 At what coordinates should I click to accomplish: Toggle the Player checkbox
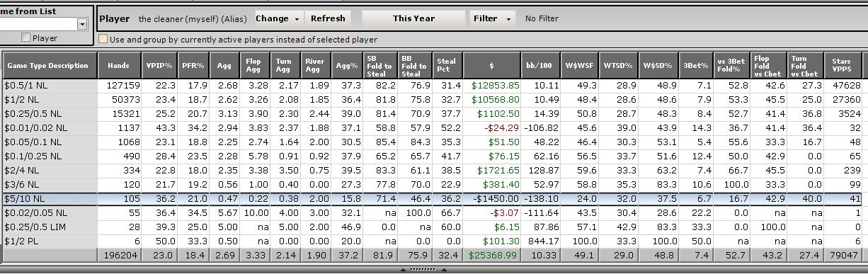point(26,38)
